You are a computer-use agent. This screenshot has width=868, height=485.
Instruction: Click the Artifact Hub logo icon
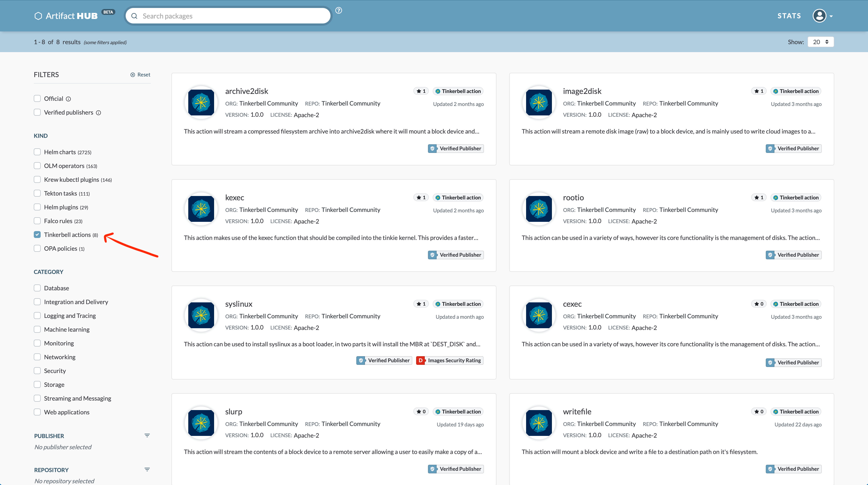click(38, 16)
